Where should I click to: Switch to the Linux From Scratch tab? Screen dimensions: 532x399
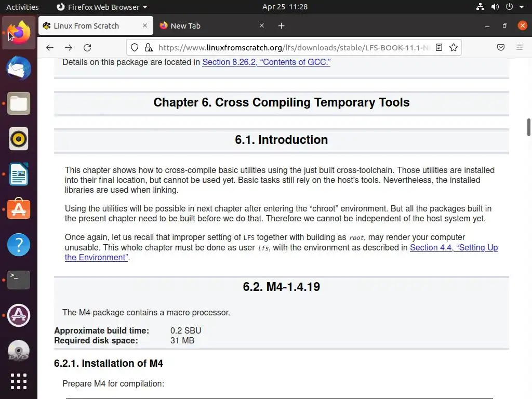pos(96,26)
